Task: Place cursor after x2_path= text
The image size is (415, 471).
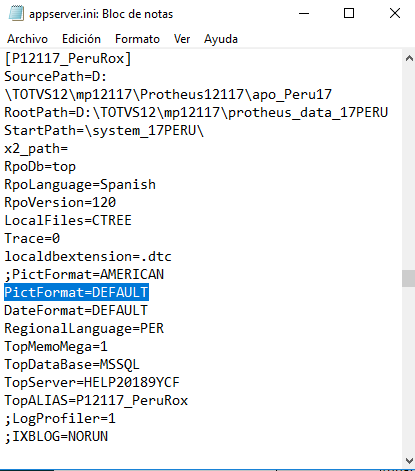Action: tap(68, 148)
